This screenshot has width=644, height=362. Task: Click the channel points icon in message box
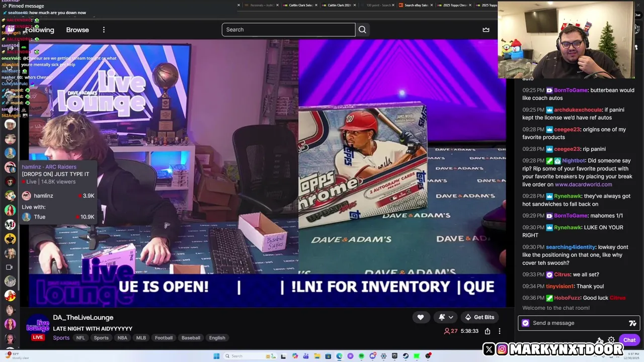tap(525, 323)
